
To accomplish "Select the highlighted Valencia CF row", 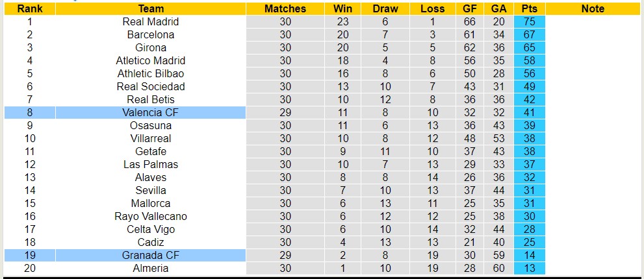I will (x=151, y=112).
